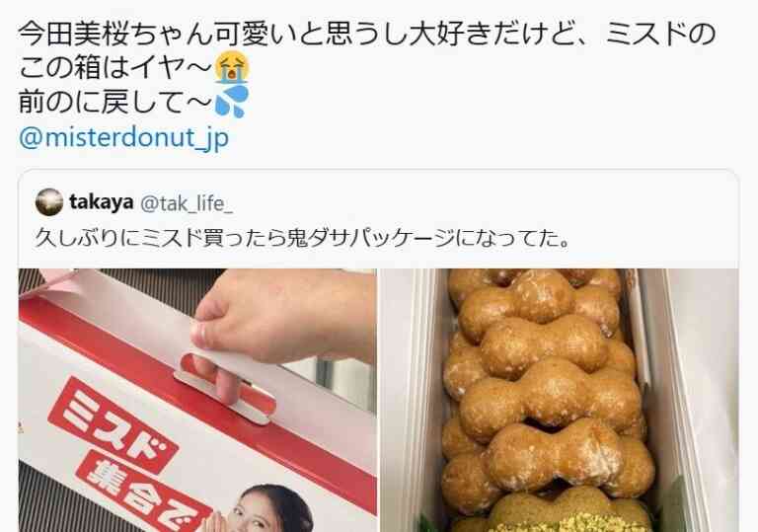Click the text line 前のに戻して
The height and width of the screenshot is (532, 758).
[x=116, y=102]
